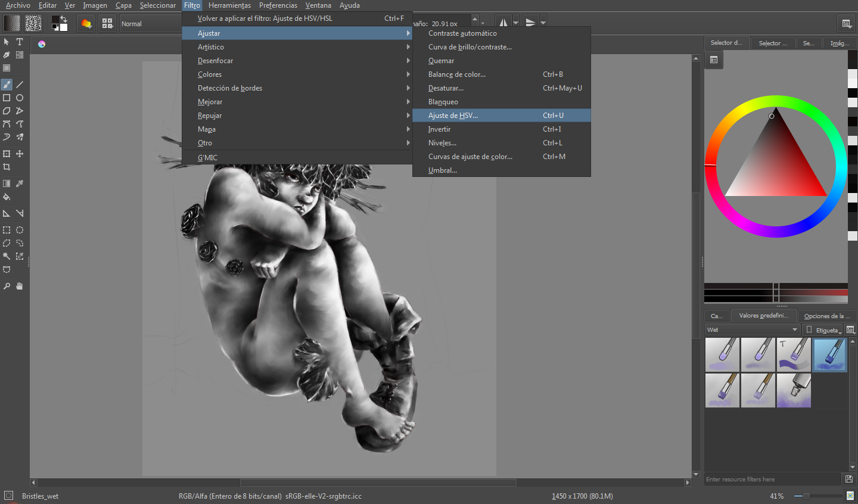Screen dimensions: 858x504
Task: Click the Etiqueta button
Action: click(823, 330)
